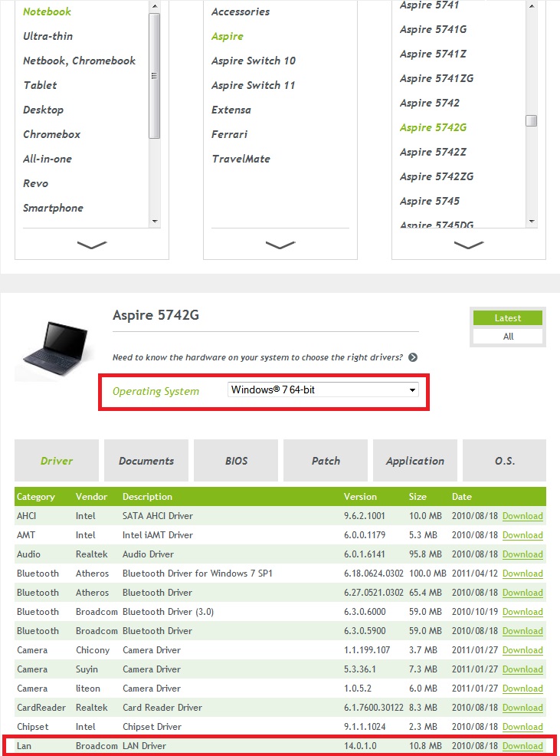Viewport: 560px width, 756px height.
Task: Select Tablet in the category list
Action: click(40, 85)
